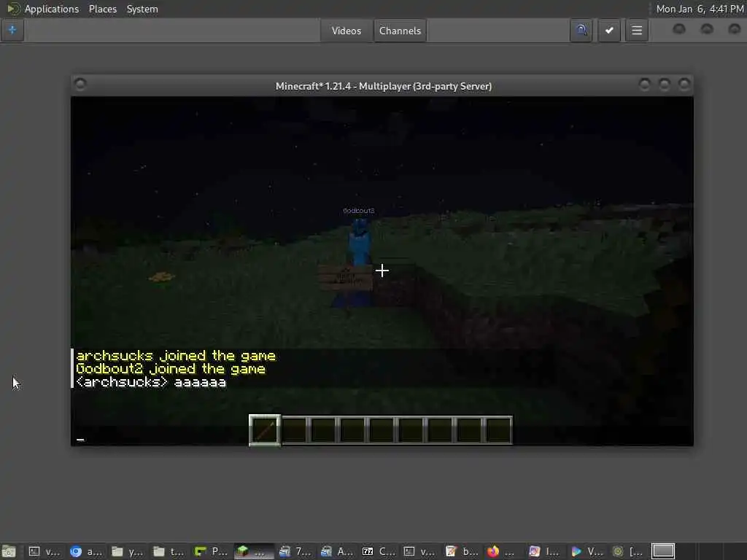Click the Minecraft window title bar
The height and width of the screenshot is (560, 747).
pyautogui.click(x=383, y=86)
